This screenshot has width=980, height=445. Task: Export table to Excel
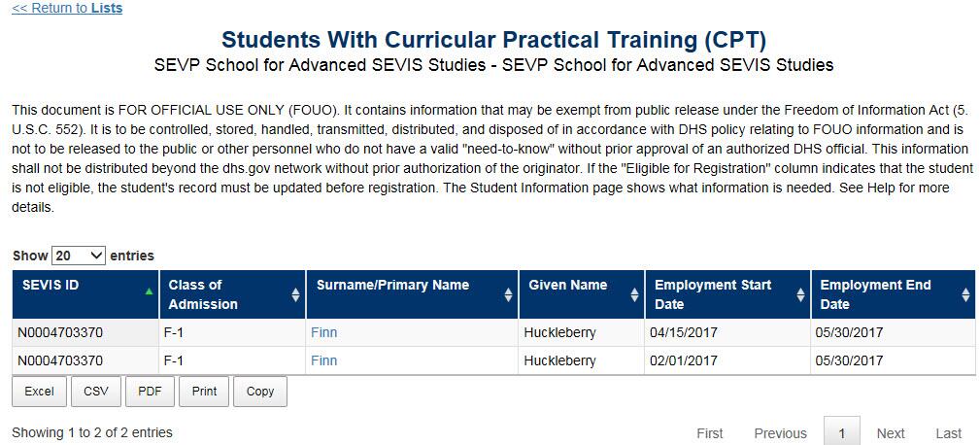click(x=40, y=392)
